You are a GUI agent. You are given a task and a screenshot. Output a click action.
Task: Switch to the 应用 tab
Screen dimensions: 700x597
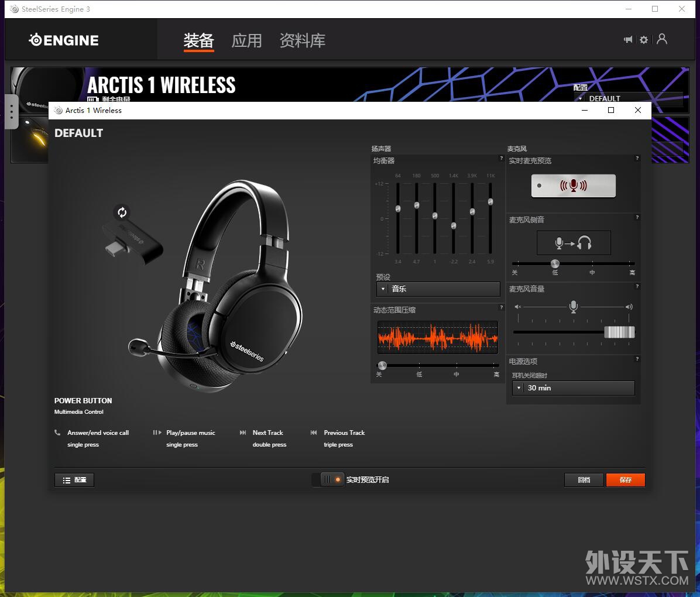pos(246,40)
